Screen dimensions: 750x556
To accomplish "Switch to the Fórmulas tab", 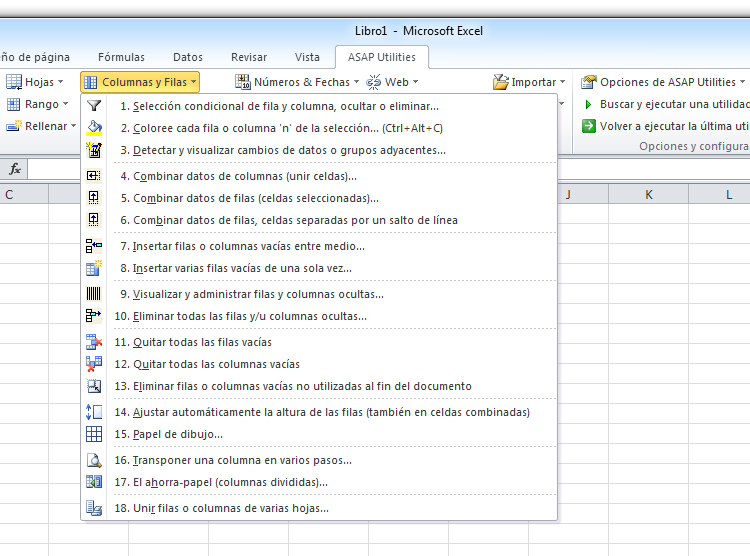I will [121, 57].
